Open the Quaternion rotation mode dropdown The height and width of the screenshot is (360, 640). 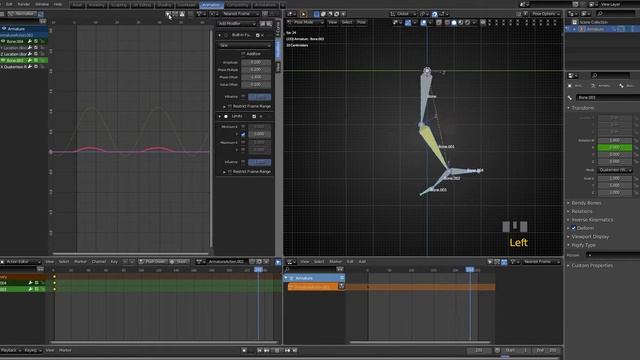click(x=615, y=170)
